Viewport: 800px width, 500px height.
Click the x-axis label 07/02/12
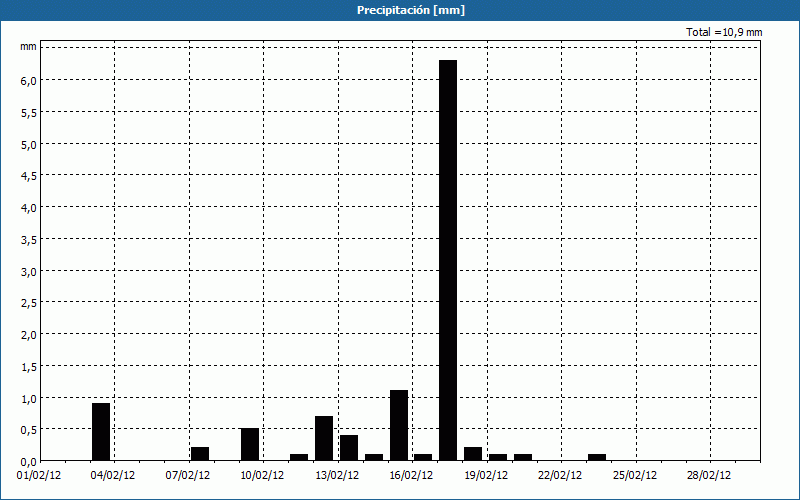click(x=187, y=476)
